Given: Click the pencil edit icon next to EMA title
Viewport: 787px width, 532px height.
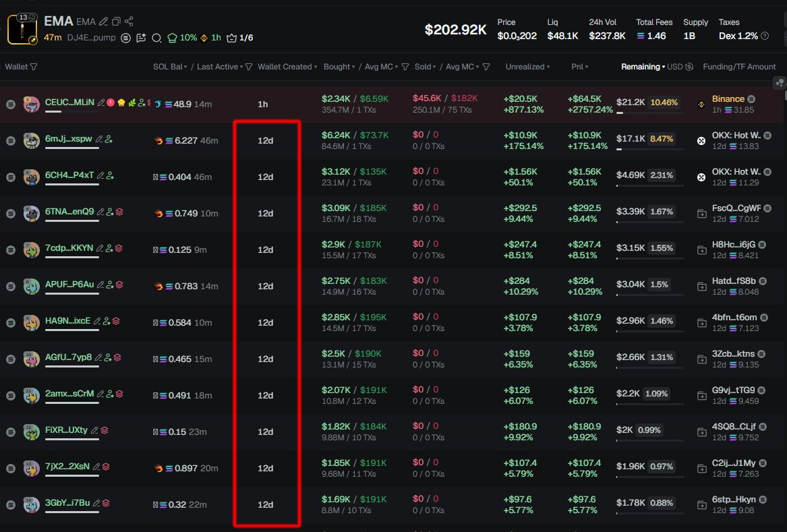Looking at the screenshot, I should pyautogui.click(x=104, y=22).
